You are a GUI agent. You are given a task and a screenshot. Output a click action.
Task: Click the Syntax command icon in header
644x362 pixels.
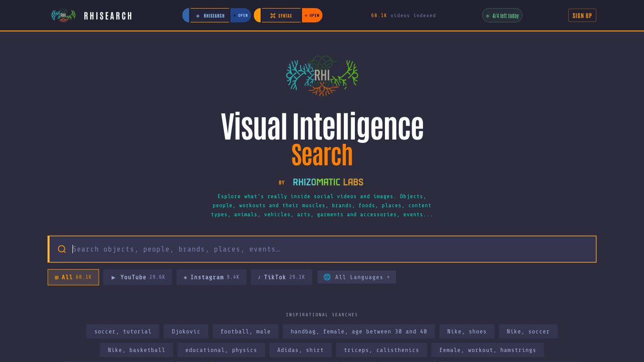pos(273,16)
